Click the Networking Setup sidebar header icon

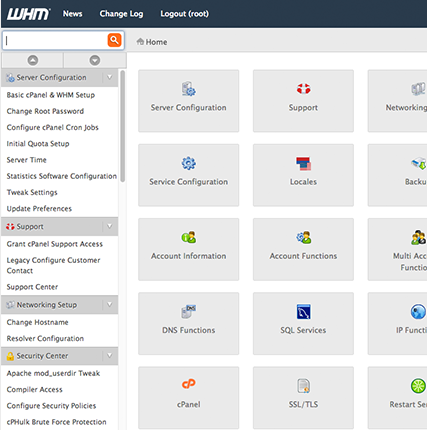[x=10, y=305]
